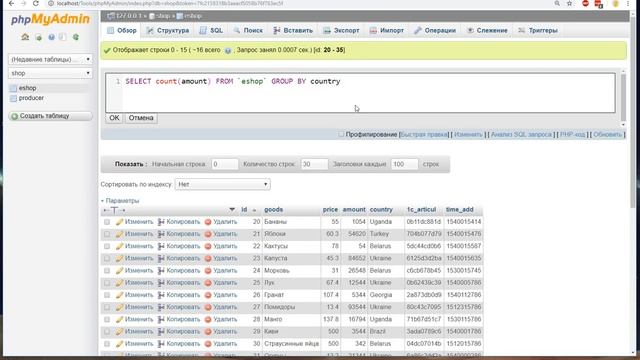Tick the checkbox for row 22 Кактусы
This screenshot has height=360, width=640.
[x=107, y=247]
